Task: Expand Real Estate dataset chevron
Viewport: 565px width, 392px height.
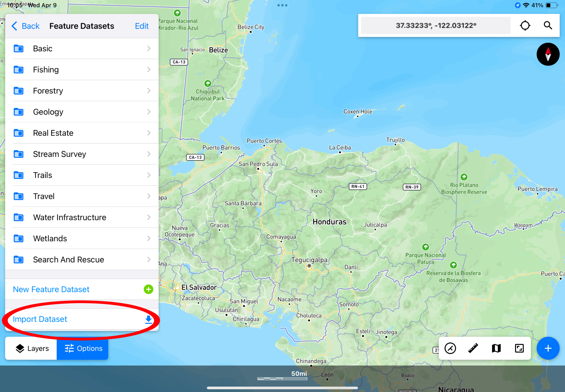Action: [149, 133]
